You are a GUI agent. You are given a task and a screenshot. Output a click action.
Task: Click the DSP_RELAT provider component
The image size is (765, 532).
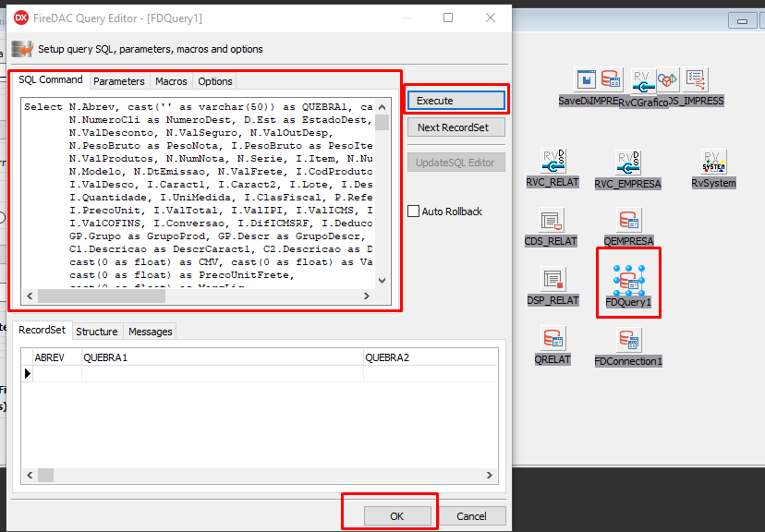pos(552,280)
